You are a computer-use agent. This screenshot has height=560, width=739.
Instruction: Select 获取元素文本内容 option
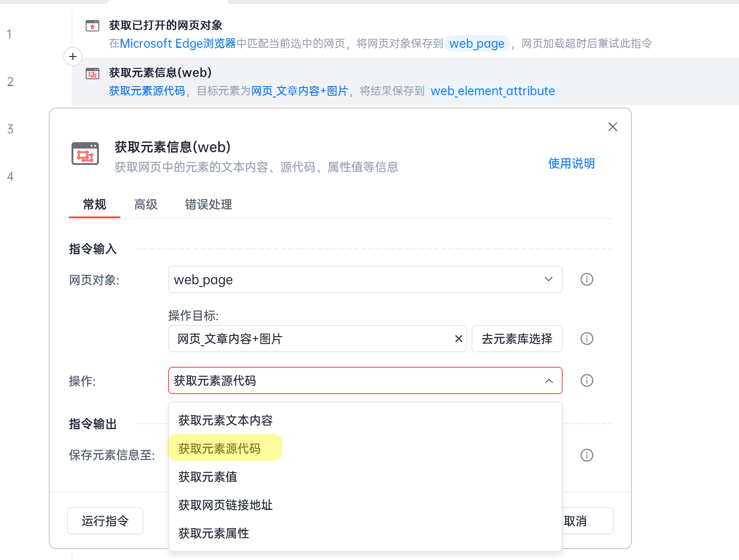pos(226,420)
